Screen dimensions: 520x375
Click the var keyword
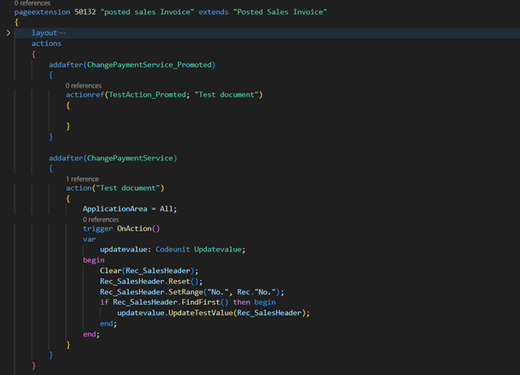coord(89,239)
